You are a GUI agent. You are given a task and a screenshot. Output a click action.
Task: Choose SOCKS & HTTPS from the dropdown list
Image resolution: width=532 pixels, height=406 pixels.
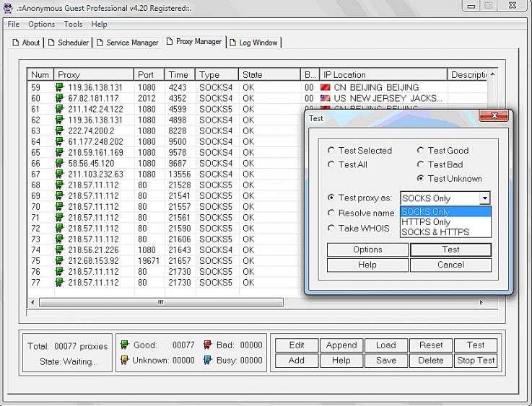point(445,232)
